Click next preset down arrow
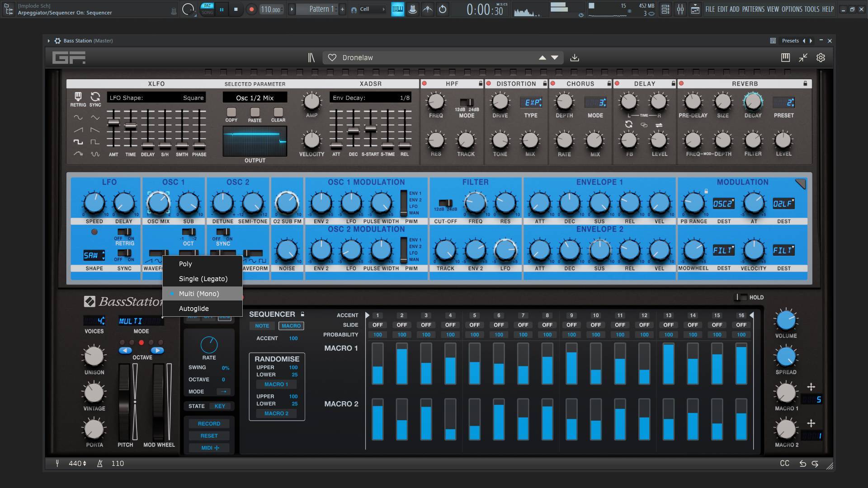Screen dimensions: 868x488 (555, 58)
